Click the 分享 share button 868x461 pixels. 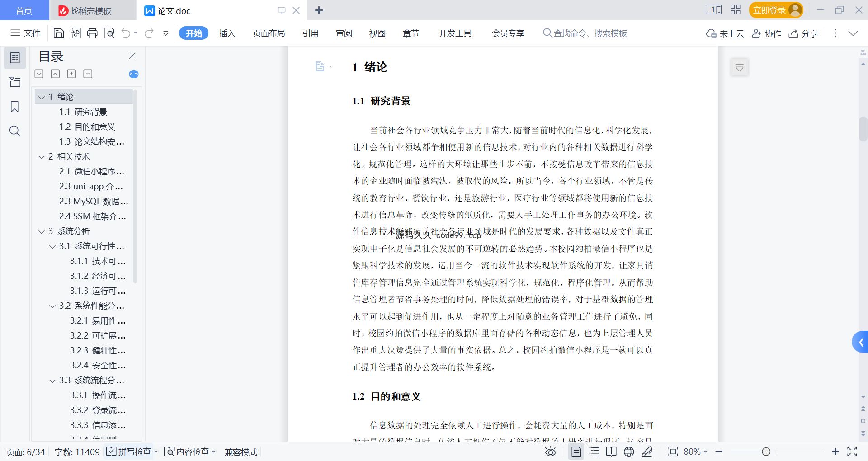803,33
